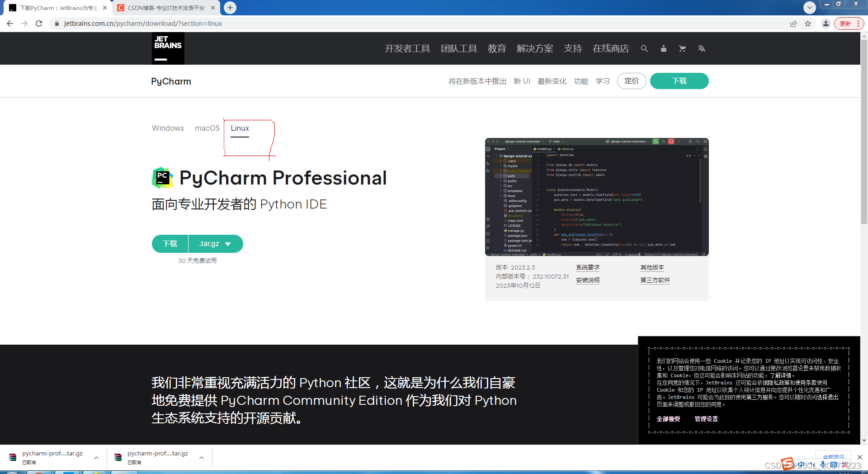Select the language switcher icon
The width and height of the screenshot is (868, 474).
pos(701,48)
